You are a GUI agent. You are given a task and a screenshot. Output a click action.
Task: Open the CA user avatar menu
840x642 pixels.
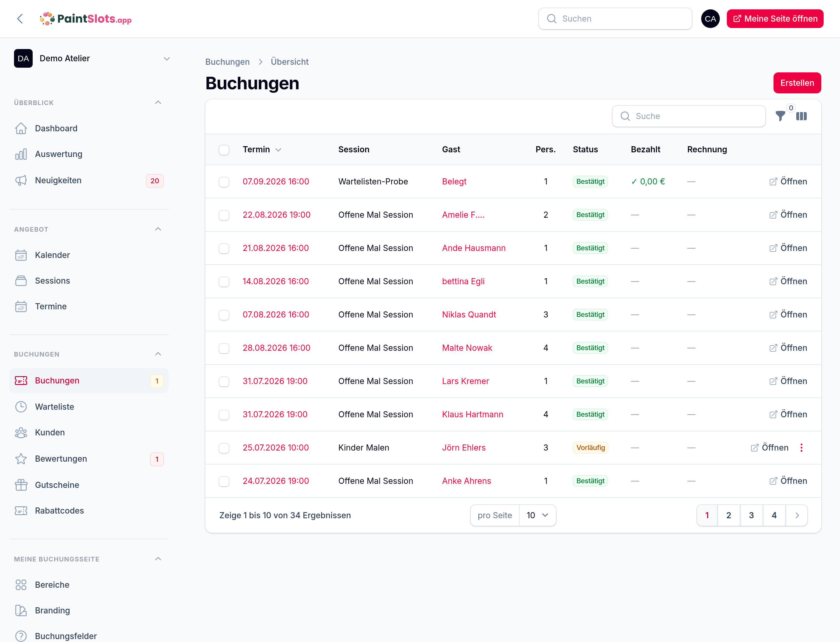click(710, 19)
